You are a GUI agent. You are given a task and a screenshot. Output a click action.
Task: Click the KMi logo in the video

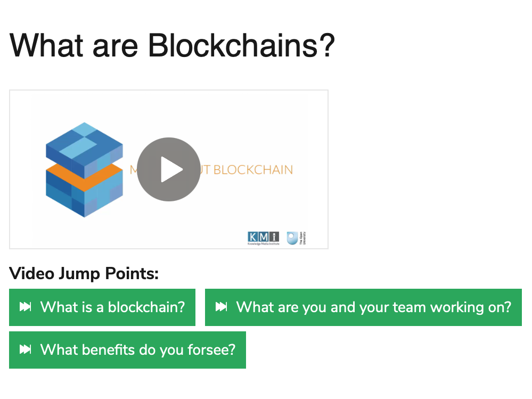263,237
